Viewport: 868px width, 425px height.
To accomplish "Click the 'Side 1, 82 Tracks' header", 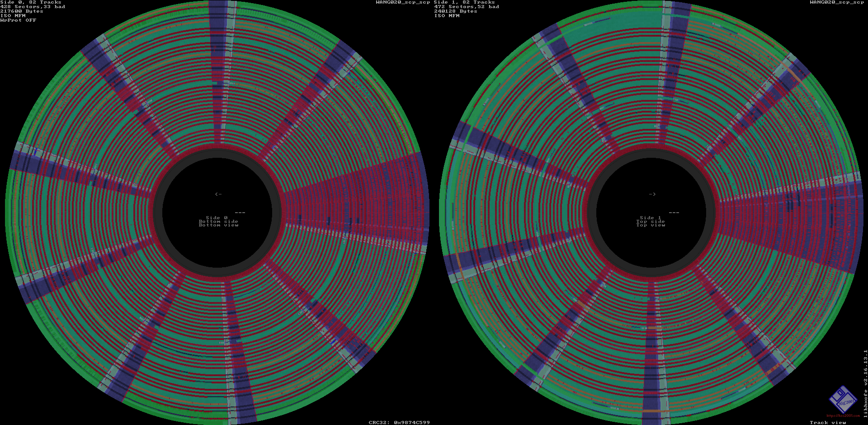I will [464, 2].
